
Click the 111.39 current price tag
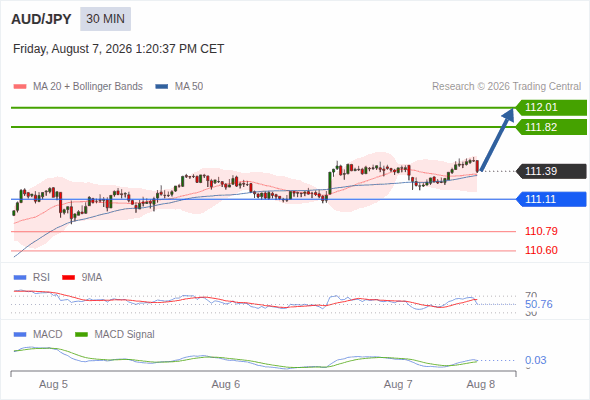(551, 171)
